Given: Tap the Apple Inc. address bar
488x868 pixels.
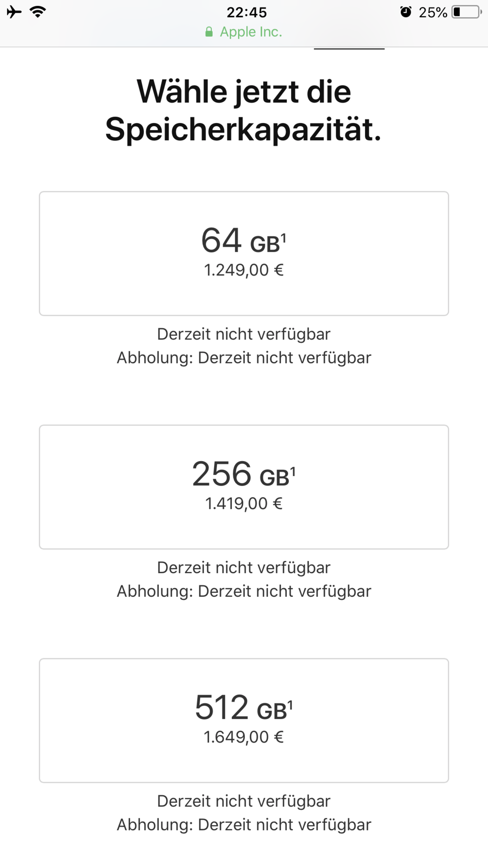Looking at the screenshot, I should click(x=244, y=32).
